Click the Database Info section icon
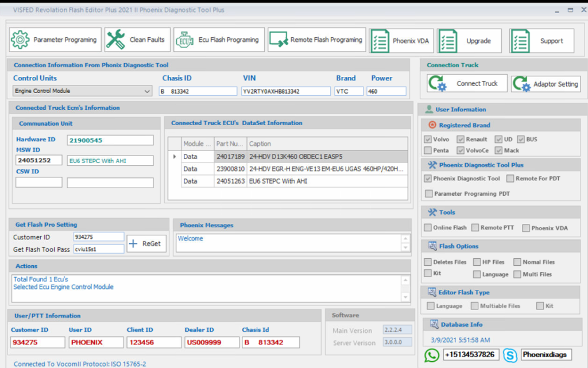The height and width of the screenshot is (368, 588). click(x=434, y=324)
